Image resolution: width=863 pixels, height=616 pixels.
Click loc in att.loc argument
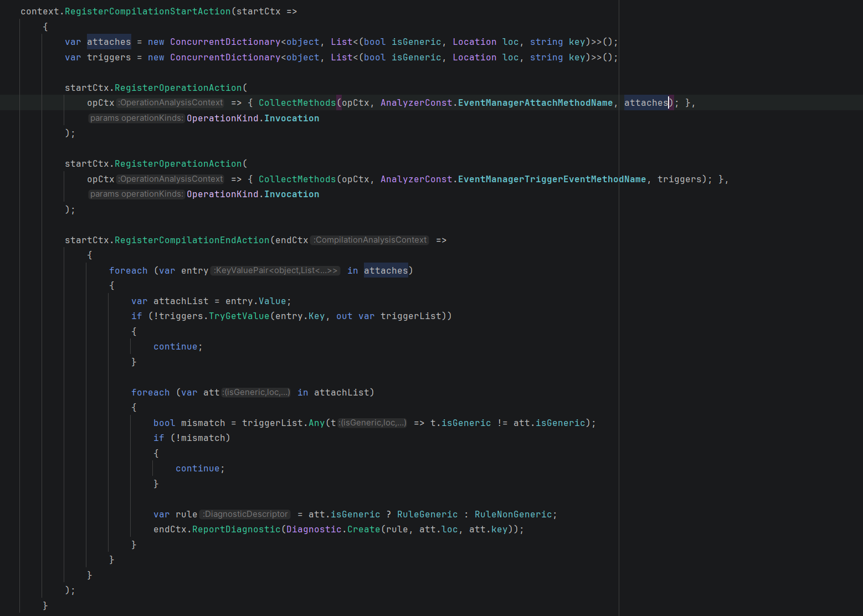click(450, 529)
